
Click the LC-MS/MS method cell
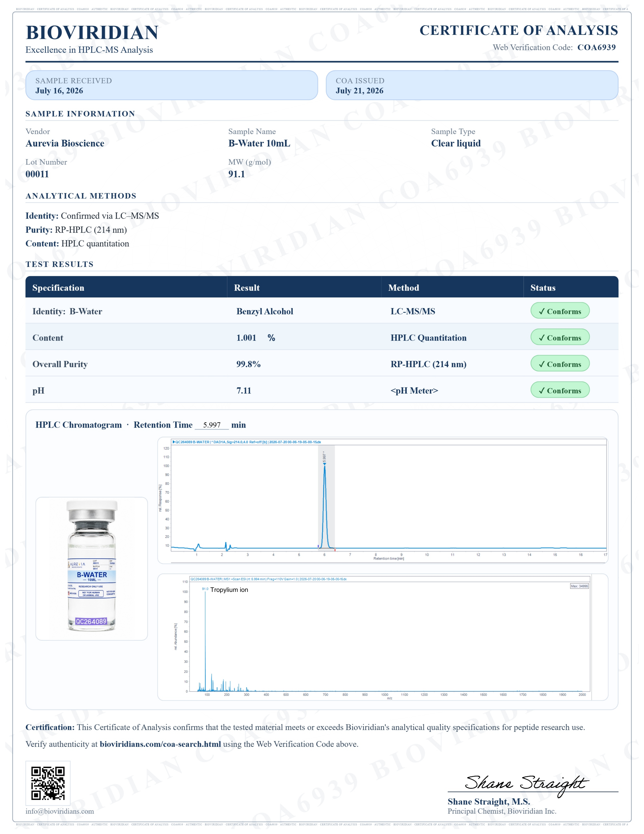click(x=413, y=311)
